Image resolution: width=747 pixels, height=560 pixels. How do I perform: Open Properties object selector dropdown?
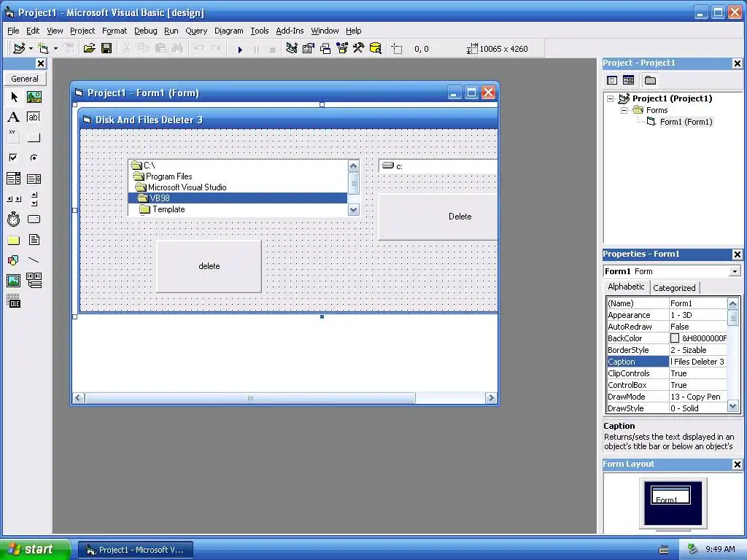(735, 271)
